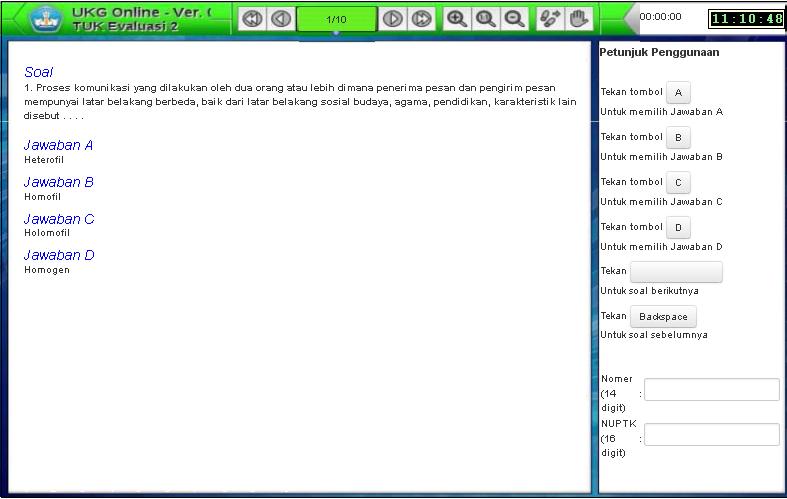Reset zoom with middle magnifier icon

coord(486,19)
